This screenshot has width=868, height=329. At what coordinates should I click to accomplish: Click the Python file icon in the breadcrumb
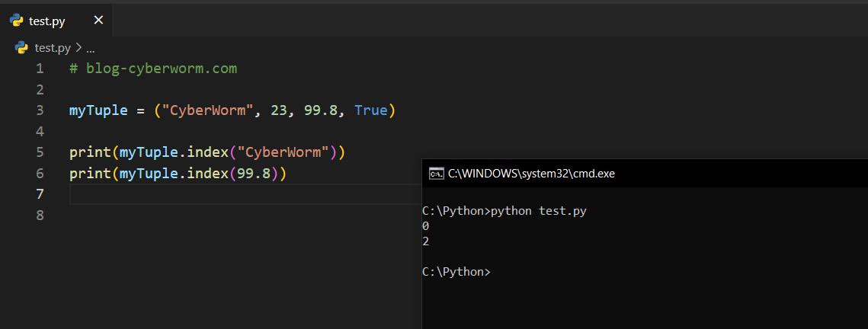click(23, 47)
